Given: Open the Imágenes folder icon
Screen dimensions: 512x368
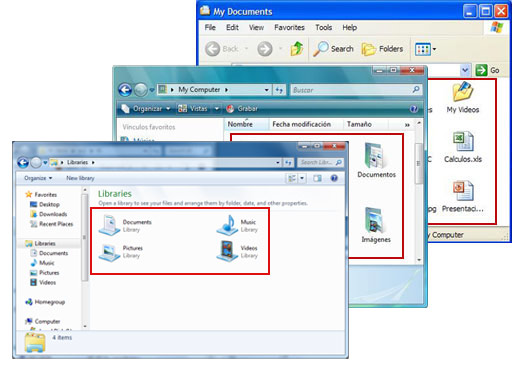Looking at the screenshot, I should (375, 220).
